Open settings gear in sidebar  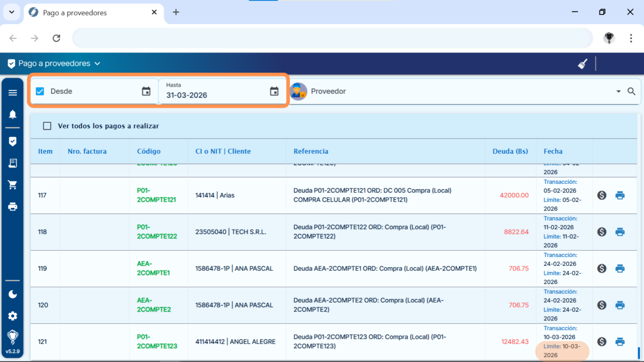[13, 316]
